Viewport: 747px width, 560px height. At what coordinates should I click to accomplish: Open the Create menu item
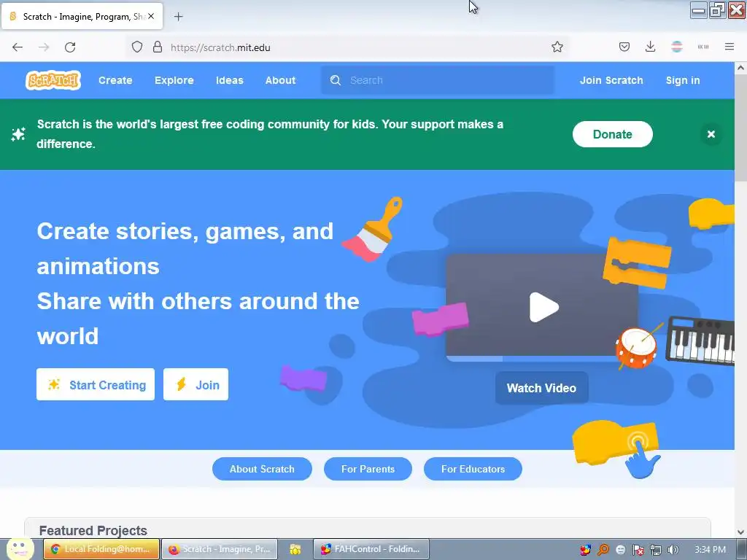click(115, 80)
